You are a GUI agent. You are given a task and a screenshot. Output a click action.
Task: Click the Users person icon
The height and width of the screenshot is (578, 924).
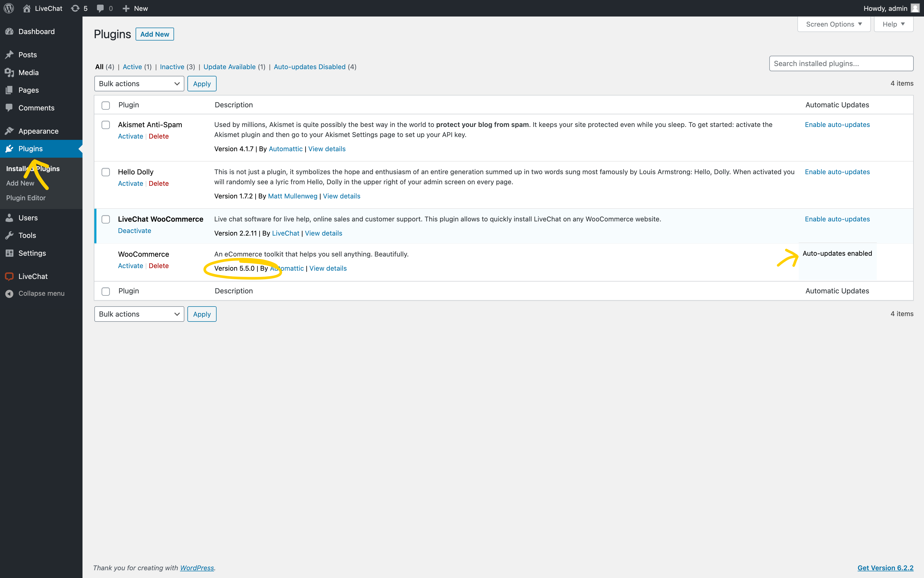pyautogui.click(x=10, y=218)
